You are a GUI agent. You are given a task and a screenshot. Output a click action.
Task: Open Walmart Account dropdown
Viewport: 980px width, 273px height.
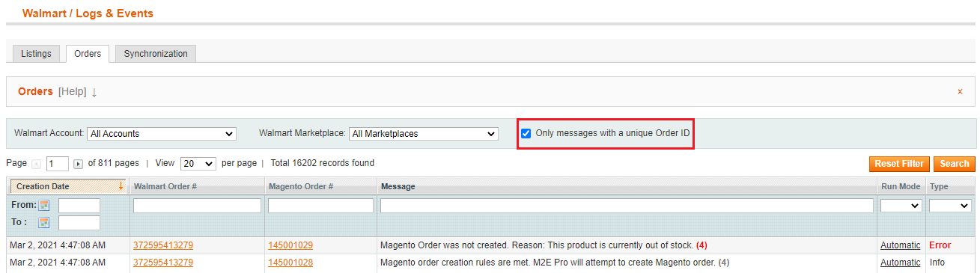click(x=162, y=134)
